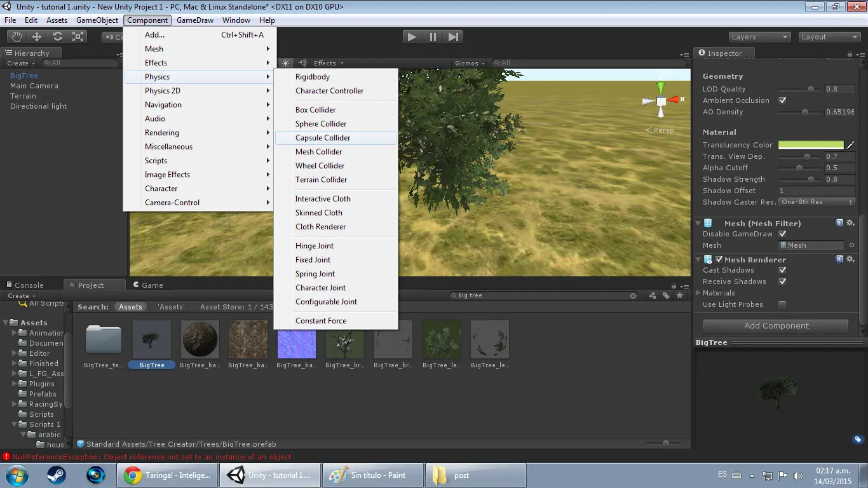Click the scene orientation gizmo
Image resolution: width=868 pixels, height=488 pixels.
[x=661, y=102]
